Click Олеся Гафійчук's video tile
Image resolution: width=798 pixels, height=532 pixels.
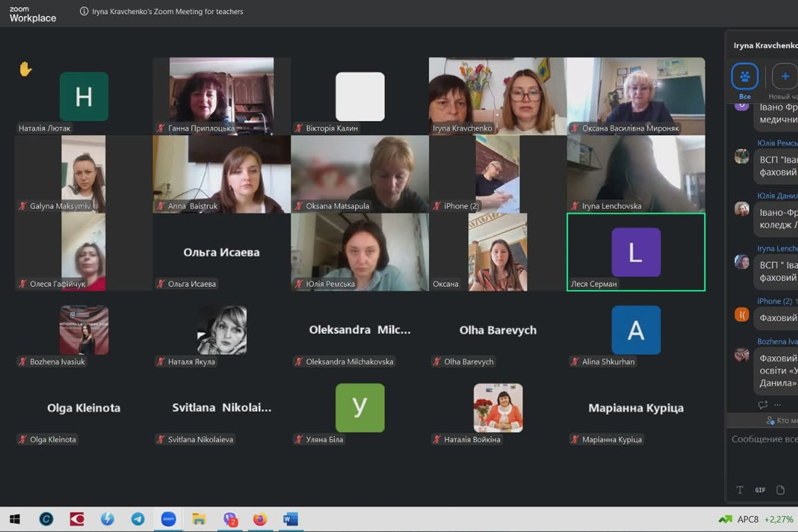point(84,252)
